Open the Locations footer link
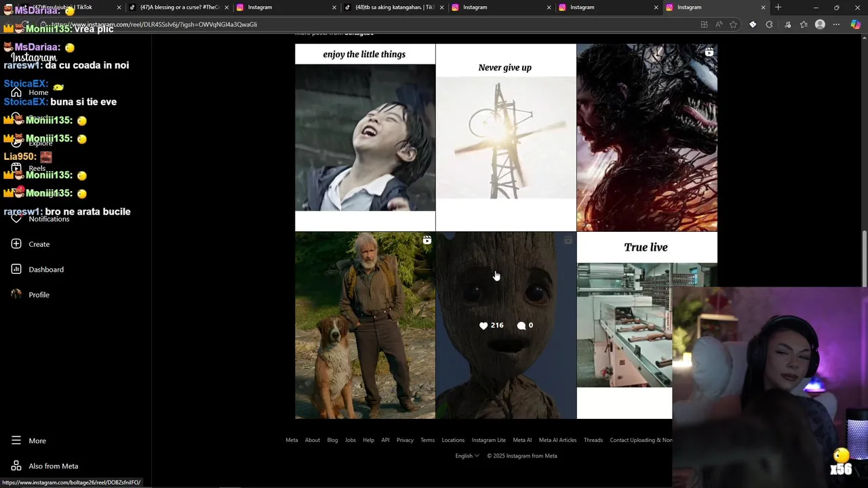 [453, 440]
